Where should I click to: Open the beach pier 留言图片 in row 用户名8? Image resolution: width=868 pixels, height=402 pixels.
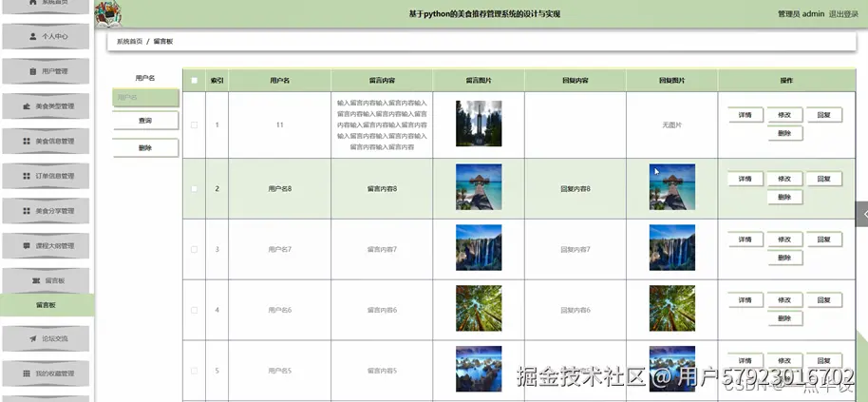[479, 186]
